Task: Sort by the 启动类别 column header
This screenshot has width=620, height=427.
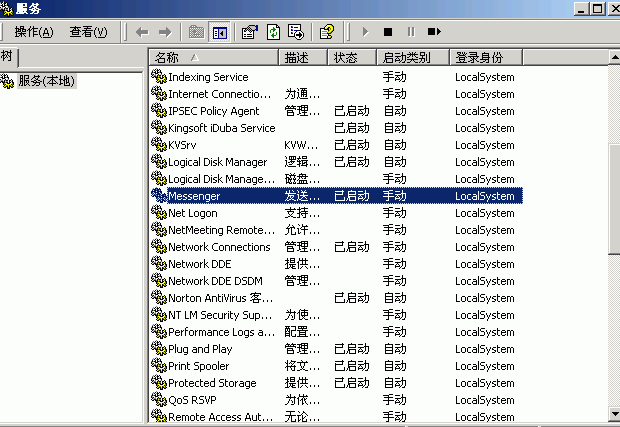Action: (x=413, y=58)
